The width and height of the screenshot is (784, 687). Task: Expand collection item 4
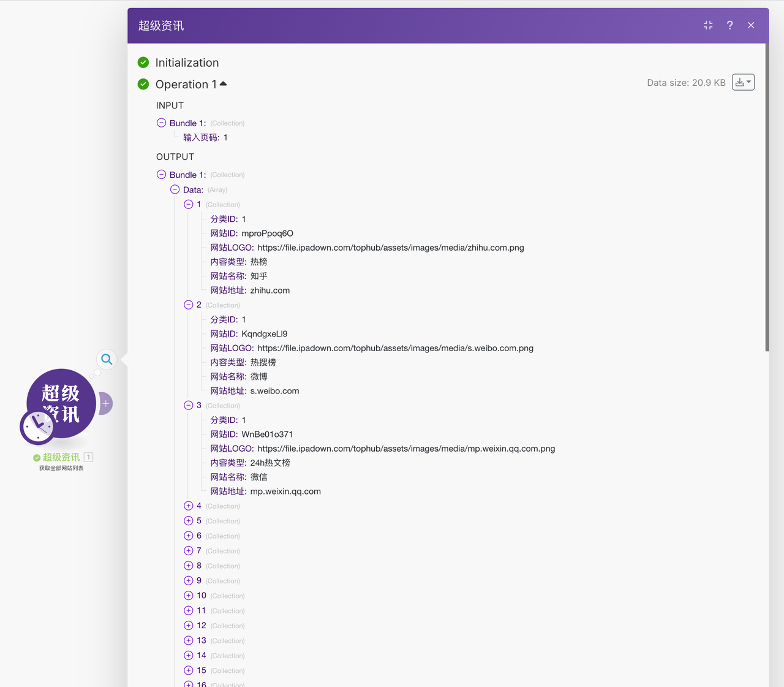click(x=189, y=506)
